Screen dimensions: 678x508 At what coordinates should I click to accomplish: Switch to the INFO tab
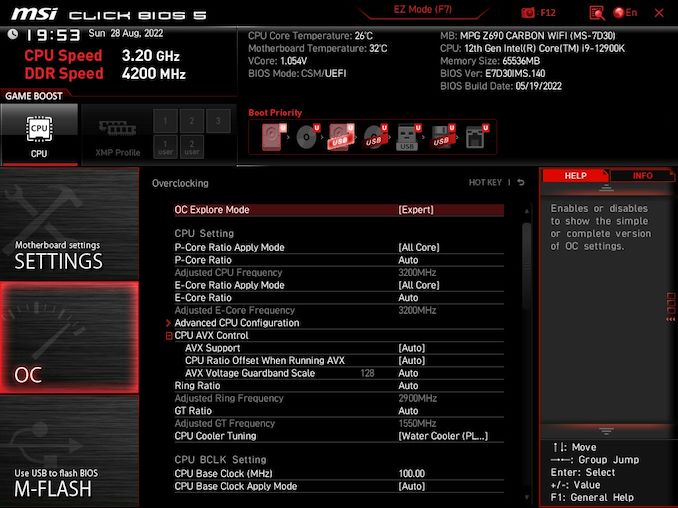[x=642, y=175]
